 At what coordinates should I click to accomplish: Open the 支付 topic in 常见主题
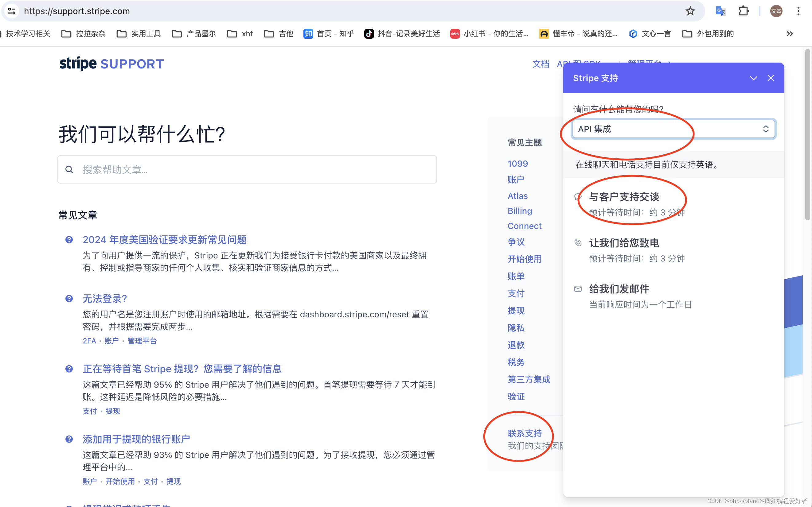(x=516, y=293)
